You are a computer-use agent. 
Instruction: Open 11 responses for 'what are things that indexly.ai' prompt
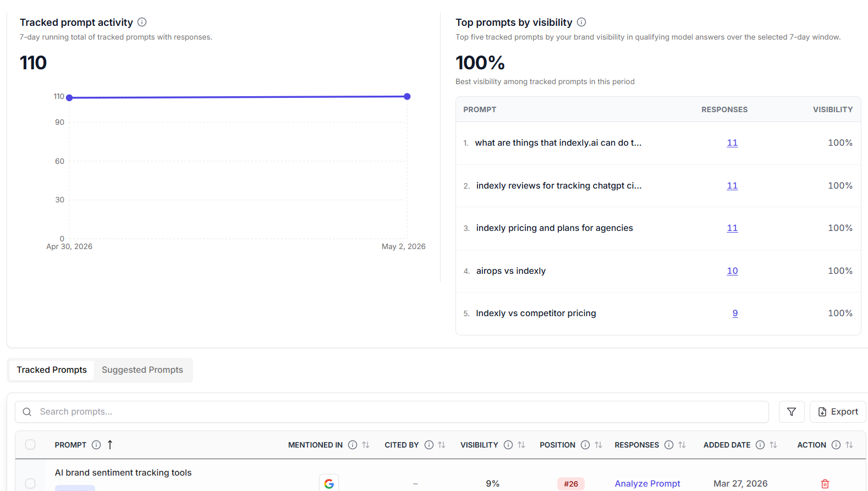[x=732, y=143]
